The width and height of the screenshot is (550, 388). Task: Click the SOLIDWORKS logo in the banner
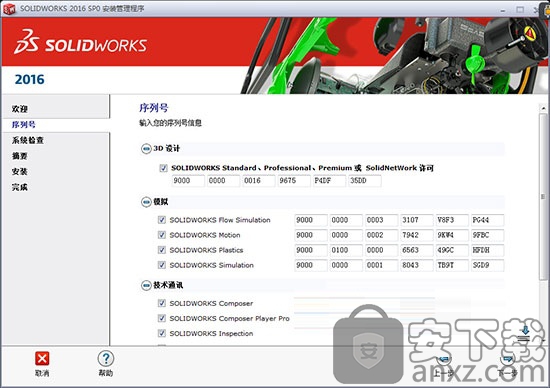click(80, 42)
